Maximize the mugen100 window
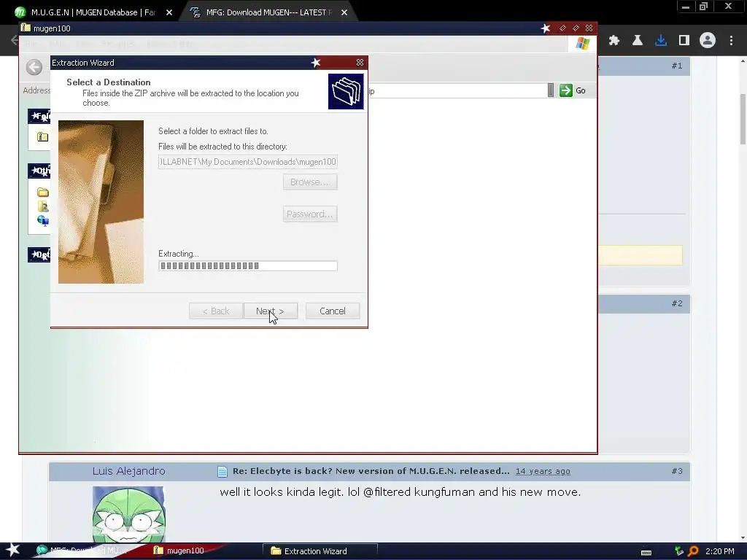Viewport: 747px width, 560px height. [x=576, y=28]
